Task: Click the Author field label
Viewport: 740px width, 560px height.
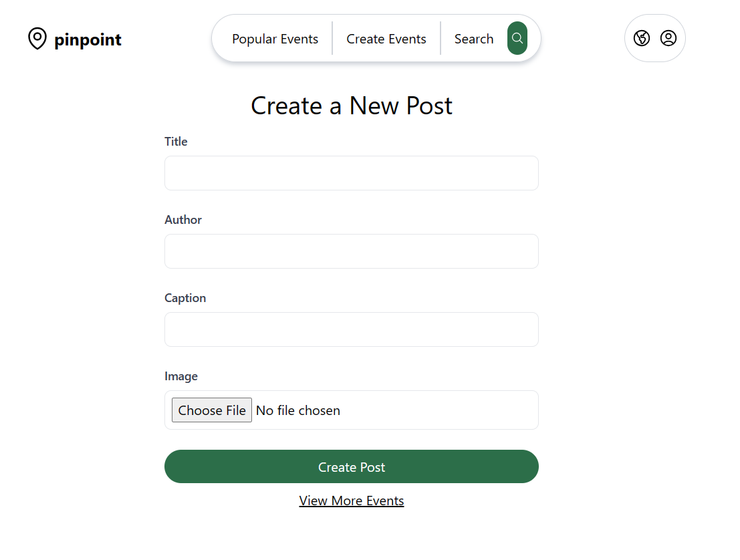Action: point(183,220)
